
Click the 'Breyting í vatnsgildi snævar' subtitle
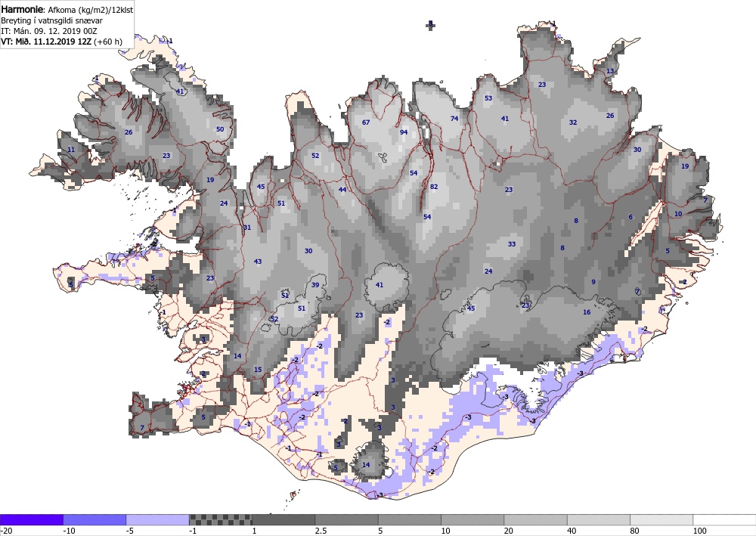pyautogui.click(x=51, y=20)
